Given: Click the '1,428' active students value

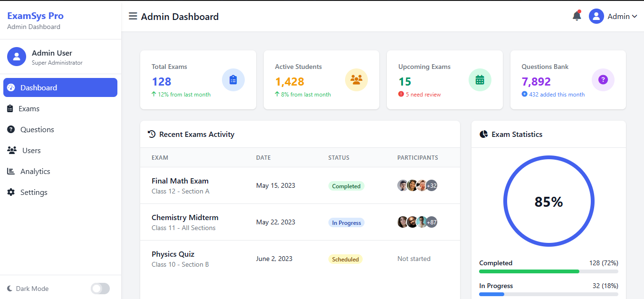Looking at the screenshot, I should (x=289, y=81).
